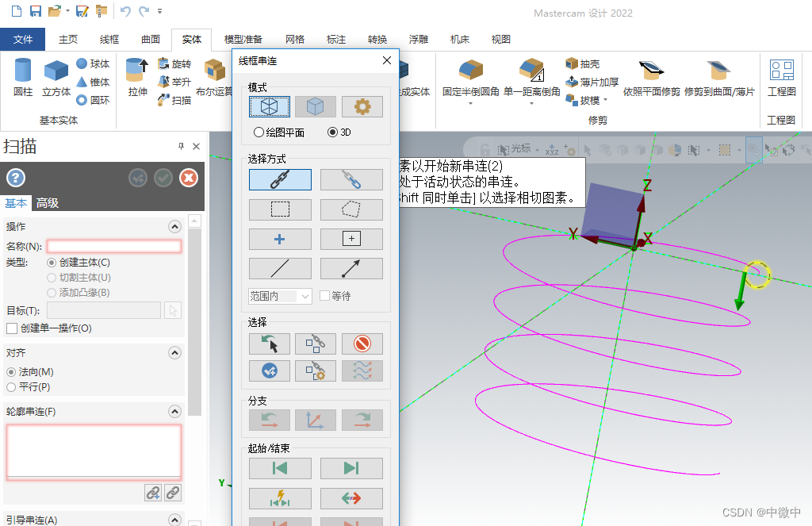Open the 拔模 dropdown arrow

coord(605,100)
